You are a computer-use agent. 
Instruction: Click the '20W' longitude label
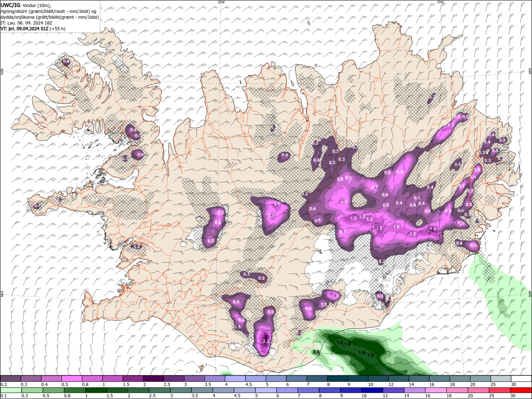[221, 2]
